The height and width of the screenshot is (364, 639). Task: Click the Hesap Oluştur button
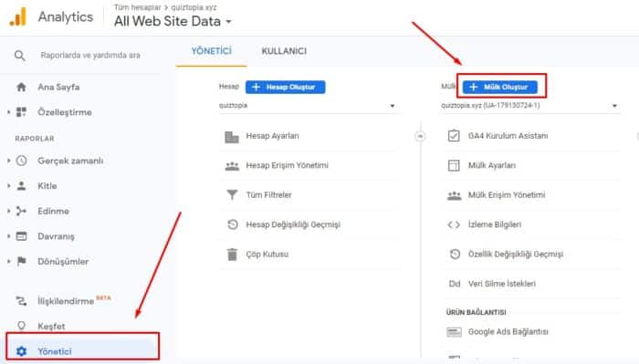click(x=285, y=88)
